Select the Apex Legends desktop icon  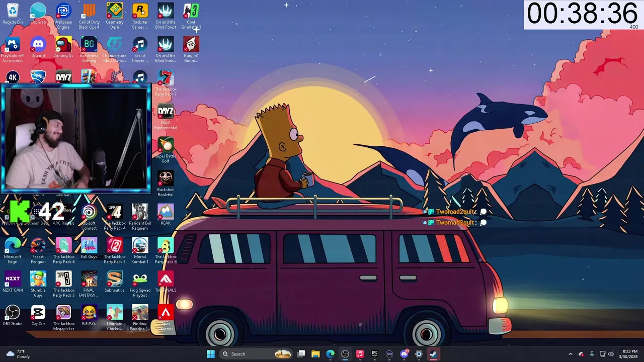166,319
